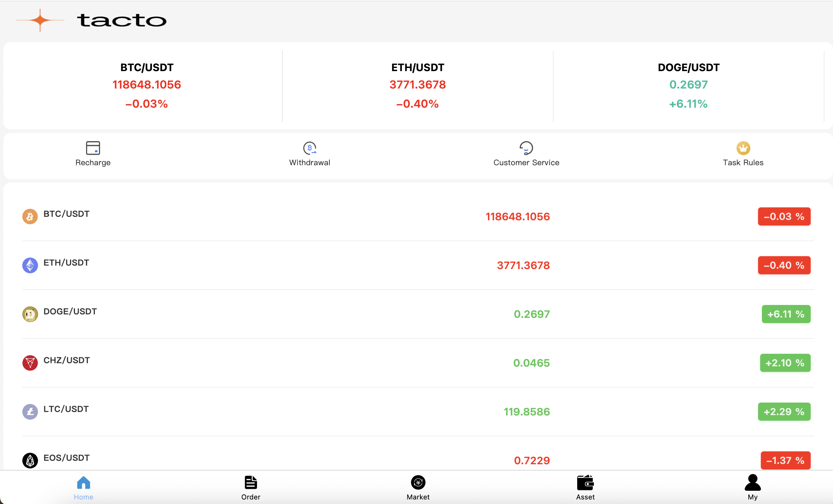Viewport: 833px width, 504px height.
Task: Click list price 3771.3678
Action: (523, 266)
